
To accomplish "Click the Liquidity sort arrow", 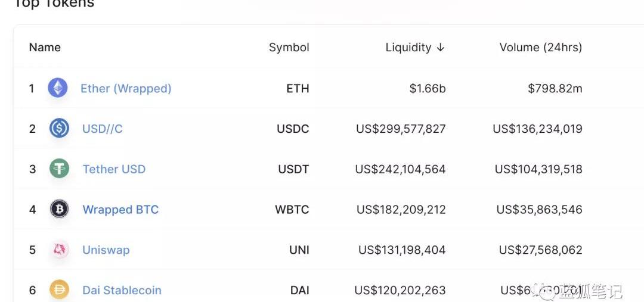I will tap(441, 48).
